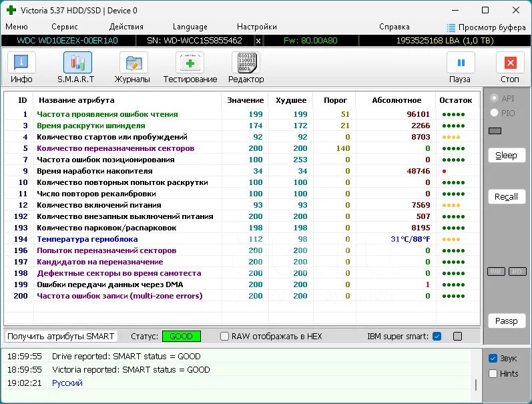
Task: Click the WR indicator
Action: (x=496, y=272)
